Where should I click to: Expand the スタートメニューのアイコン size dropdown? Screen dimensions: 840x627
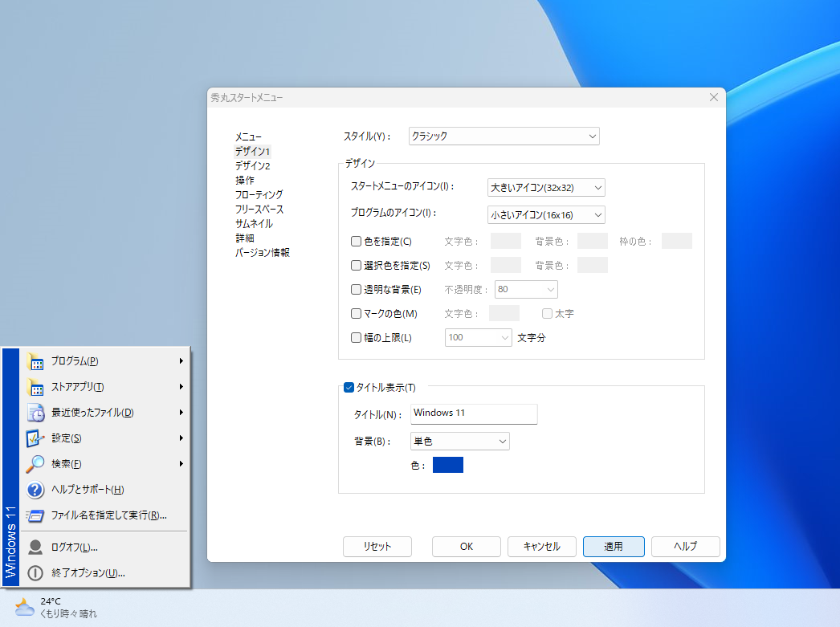546,187
